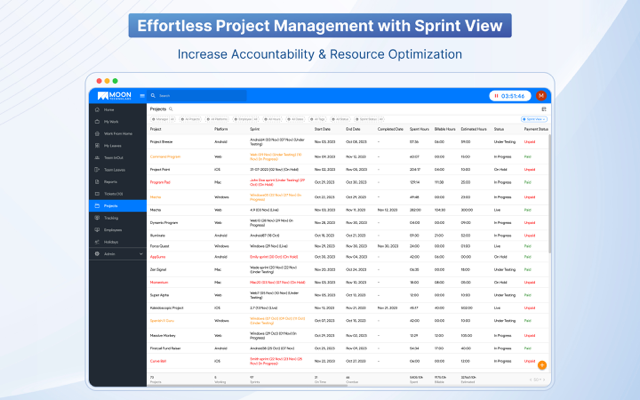Sort by the Start Date column header
Image resolution: width=640 pixels, height=400 pixels.
coord(322,129)
